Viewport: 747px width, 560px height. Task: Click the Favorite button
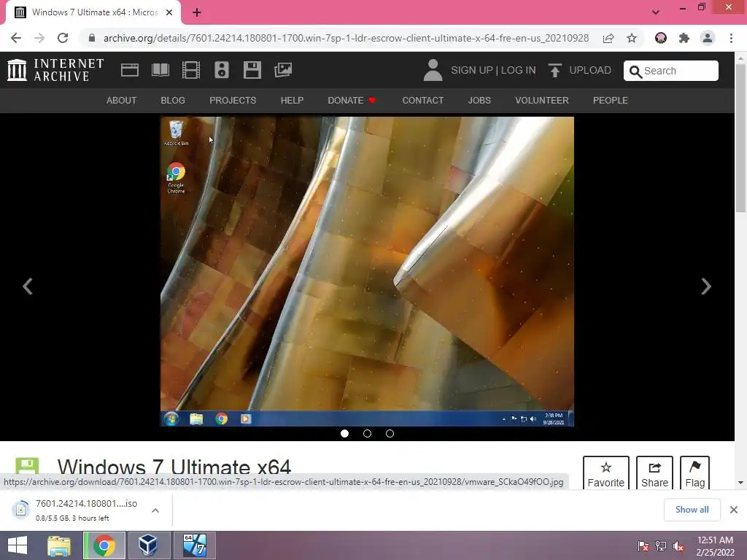606,472
